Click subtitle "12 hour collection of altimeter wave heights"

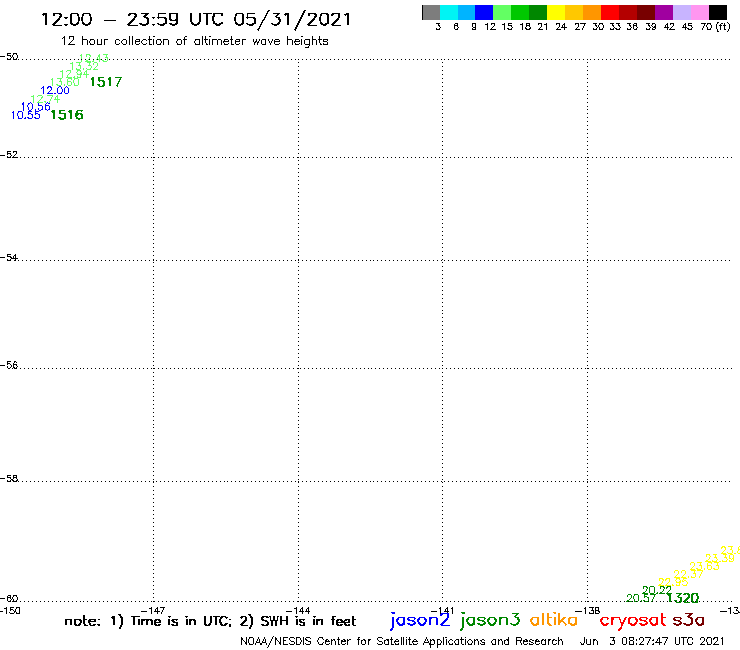[x=194, y=41]
